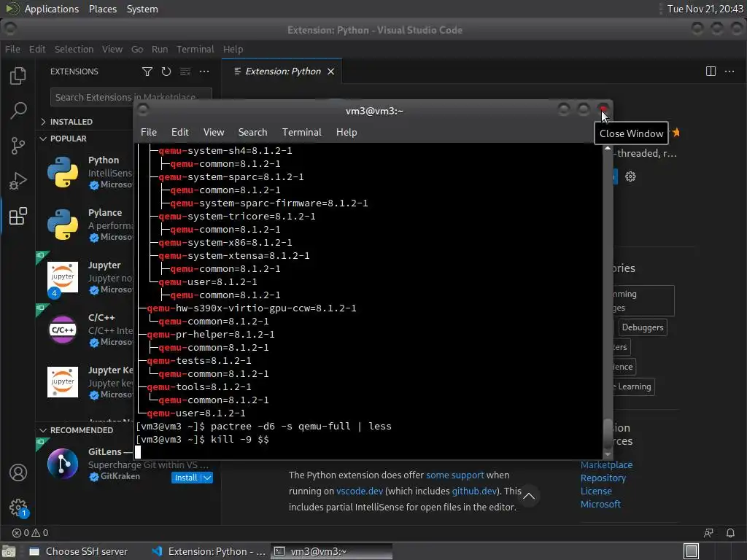Open the terminal window Edit menu
Image resolution: width=747 pixels, height=560 pixels.
179,133
